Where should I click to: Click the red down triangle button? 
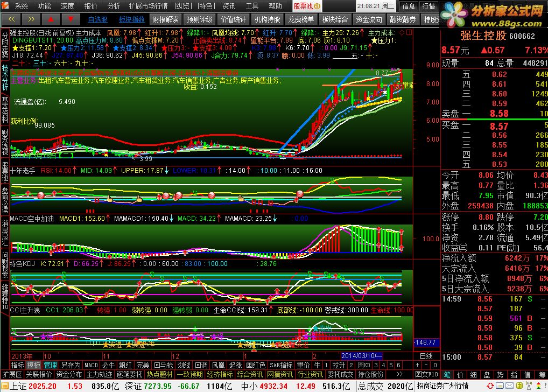pos(71,19)
